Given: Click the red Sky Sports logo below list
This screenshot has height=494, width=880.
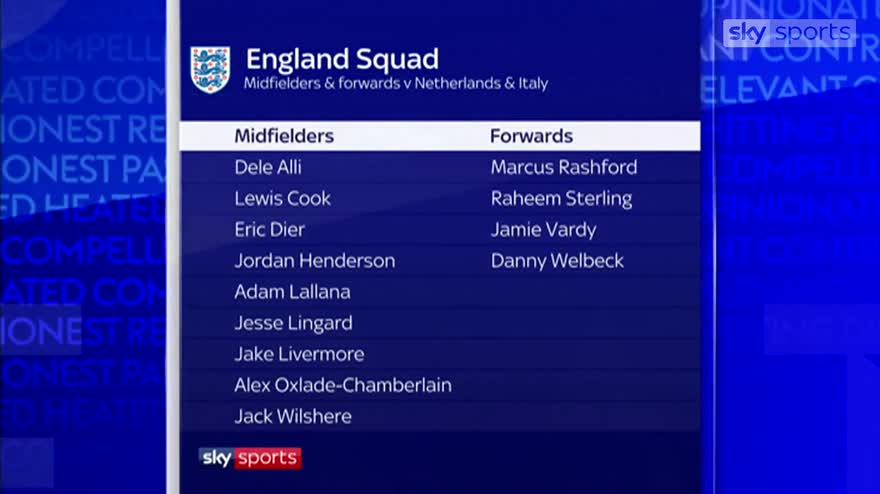Looking at the screenshot, I should coord(250,458).
